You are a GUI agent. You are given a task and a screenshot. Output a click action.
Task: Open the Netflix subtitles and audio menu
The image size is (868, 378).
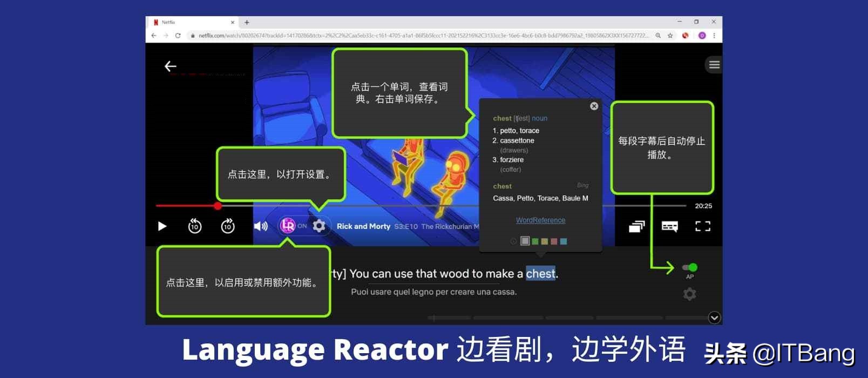coord(670,226)
